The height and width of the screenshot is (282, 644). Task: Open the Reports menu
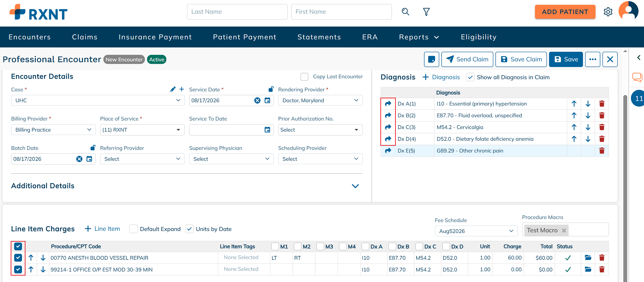pos(419,37)
